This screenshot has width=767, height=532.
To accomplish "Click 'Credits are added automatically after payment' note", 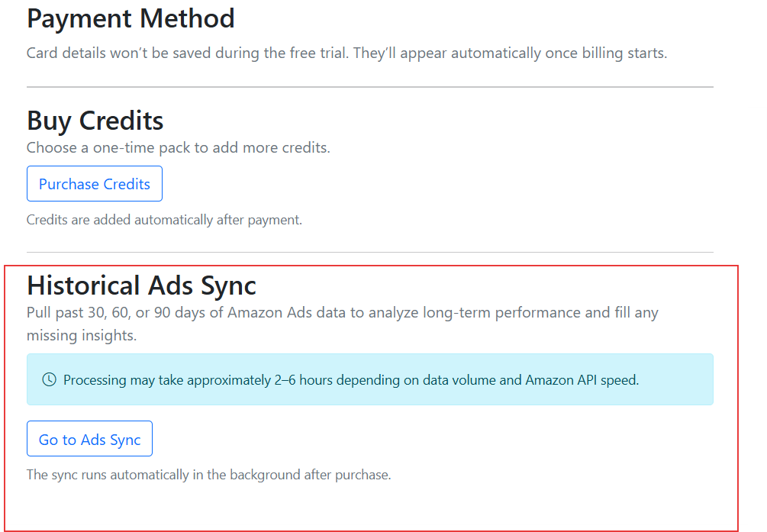I will tap(164, 220).
